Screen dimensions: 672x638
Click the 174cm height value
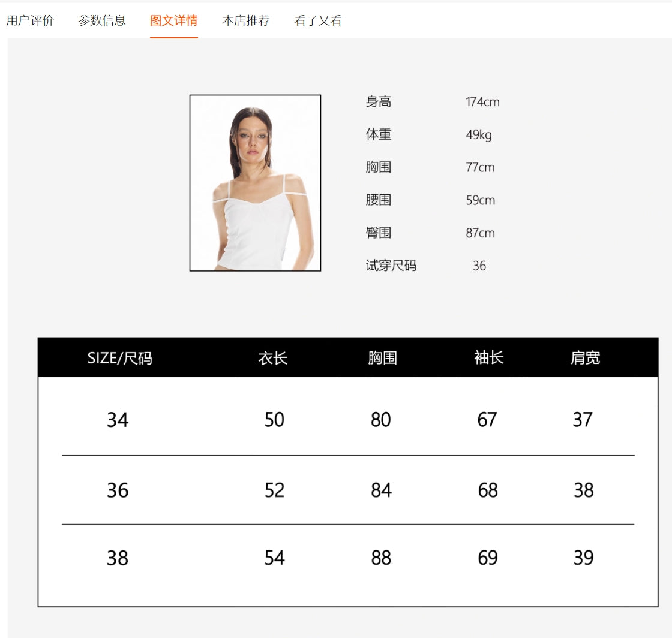[482, 102]
